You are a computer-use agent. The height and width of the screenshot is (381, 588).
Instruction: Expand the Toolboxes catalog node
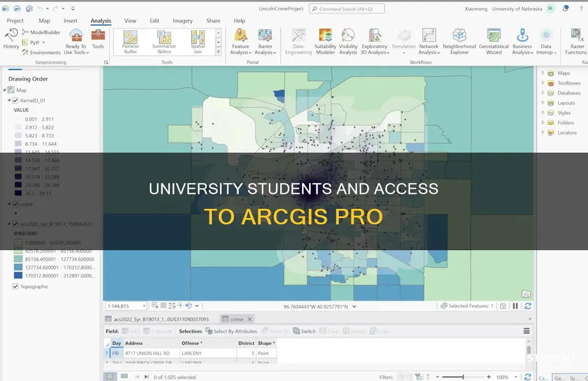pos(543,83)
